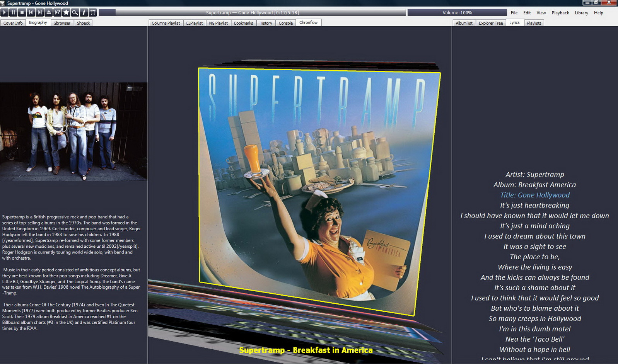The height and width of the screenshot is (364, 618).
Task: Open search with the magnifying glass icon
Action: (75, 12)
